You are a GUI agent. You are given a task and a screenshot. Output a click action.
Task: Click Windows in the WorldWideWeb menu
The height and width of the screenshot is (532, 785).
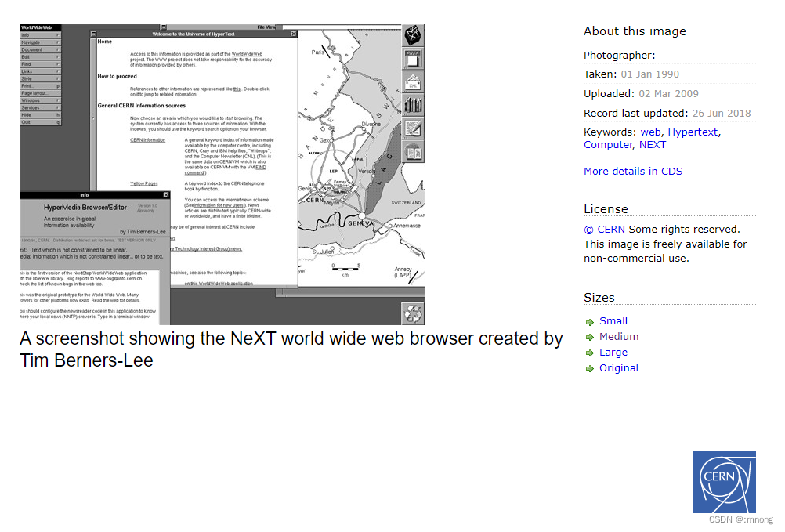(41, 100)
